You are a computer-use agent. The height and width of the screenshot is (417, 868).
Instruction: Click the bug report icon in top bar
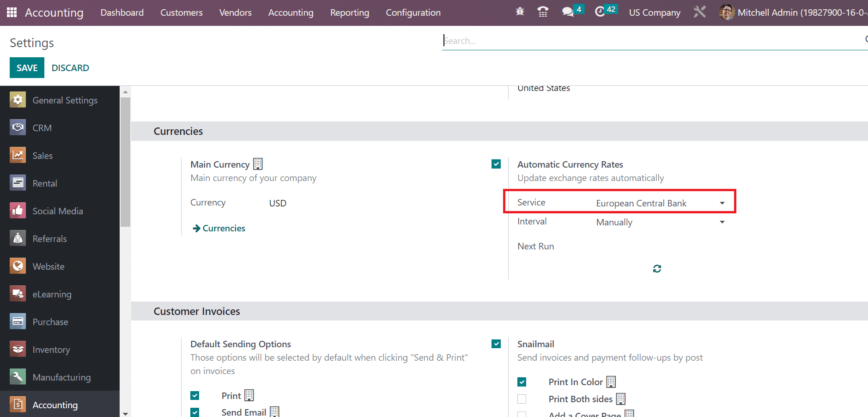point(519,12)
